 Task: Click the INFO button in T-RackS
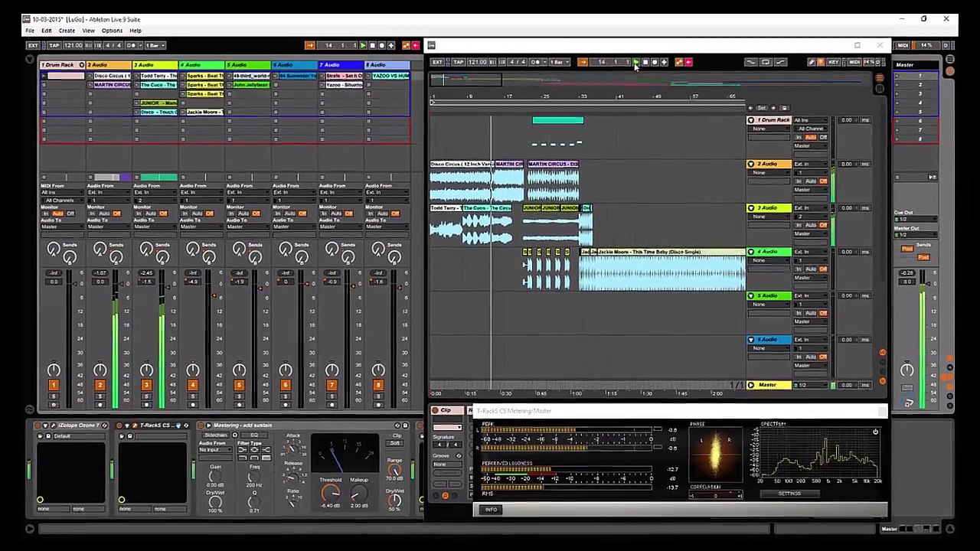491,510
